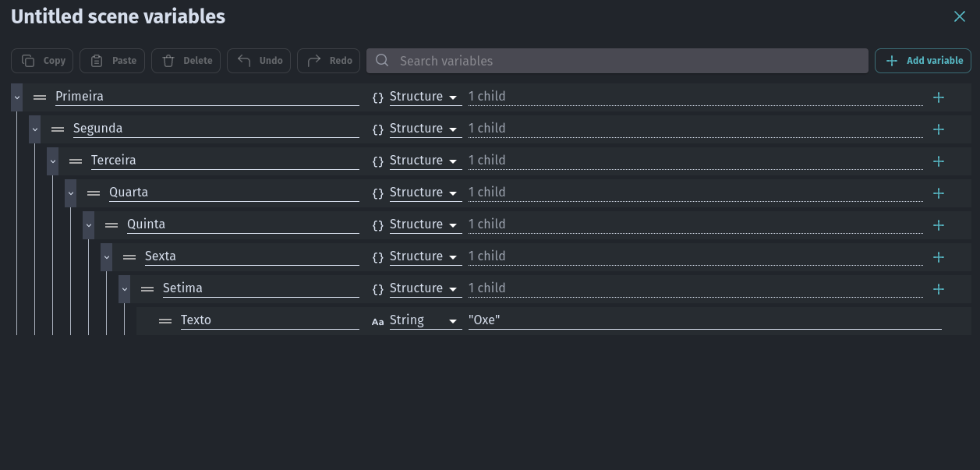
Task: Click the Paste toolbar button
Action: click(112, 61)
